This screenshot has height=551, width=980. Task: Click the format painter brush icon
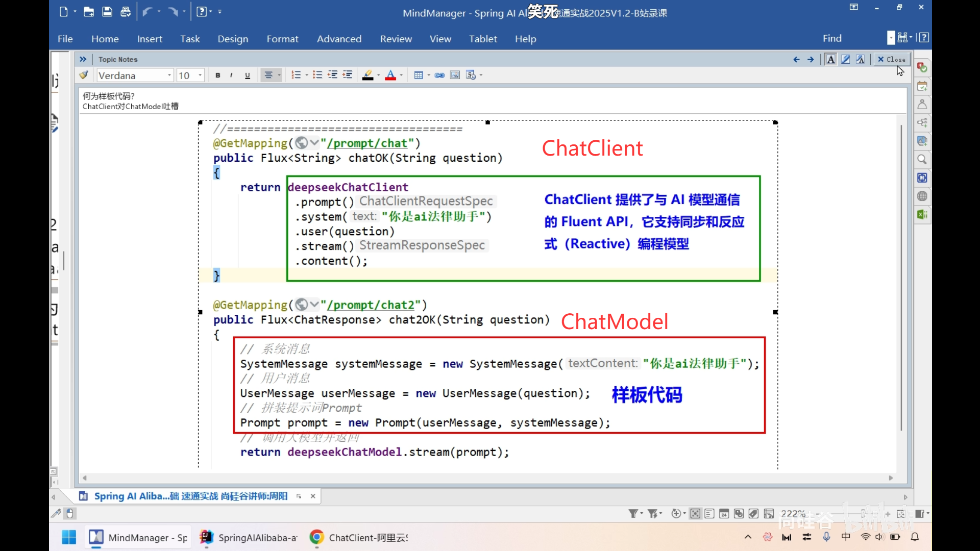(x=84, y=76)
